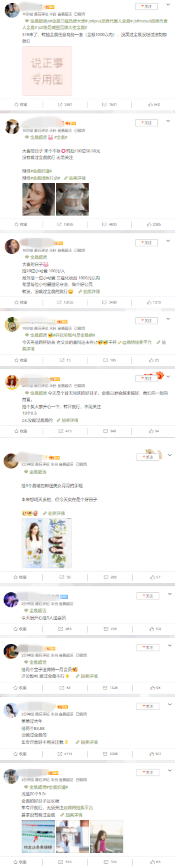This screenshot has width=175, height=868.
Task: Open the 4603 comments icon
Action: coord(109,224)
